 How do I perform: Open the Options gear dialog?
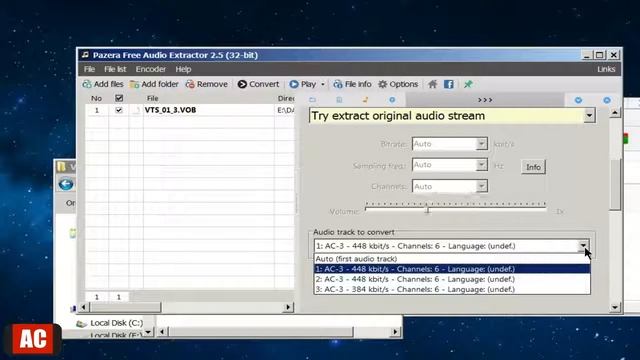point(398,84)
